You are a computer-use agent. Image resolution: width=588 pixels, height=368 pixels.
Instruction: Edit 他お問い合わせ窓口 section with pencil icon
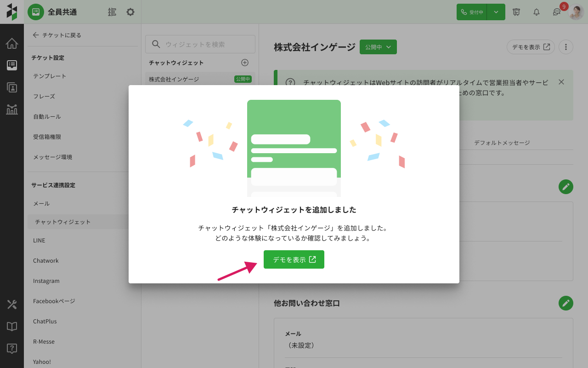(x=566, y=303)
